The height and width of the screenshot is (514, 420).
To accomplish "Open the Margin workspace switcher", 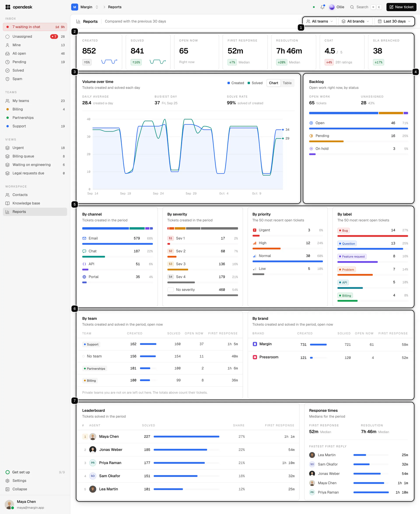I will [x=85, y=7].
